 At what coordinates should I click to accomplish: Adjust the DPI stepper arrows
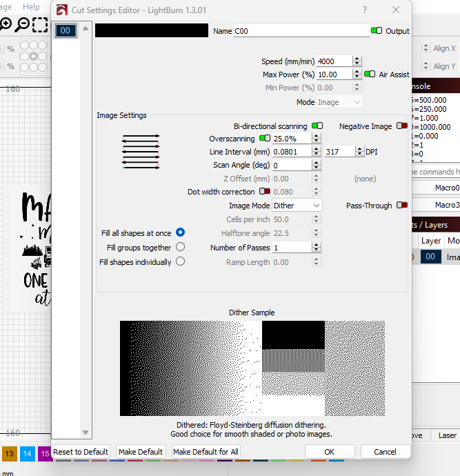[359, 152]
